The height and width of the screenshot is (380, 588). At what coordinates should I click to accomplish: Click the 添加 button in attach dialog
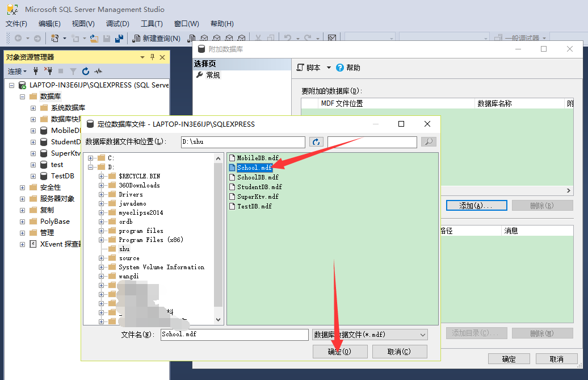pyautogui.click(x=476, y=205)
